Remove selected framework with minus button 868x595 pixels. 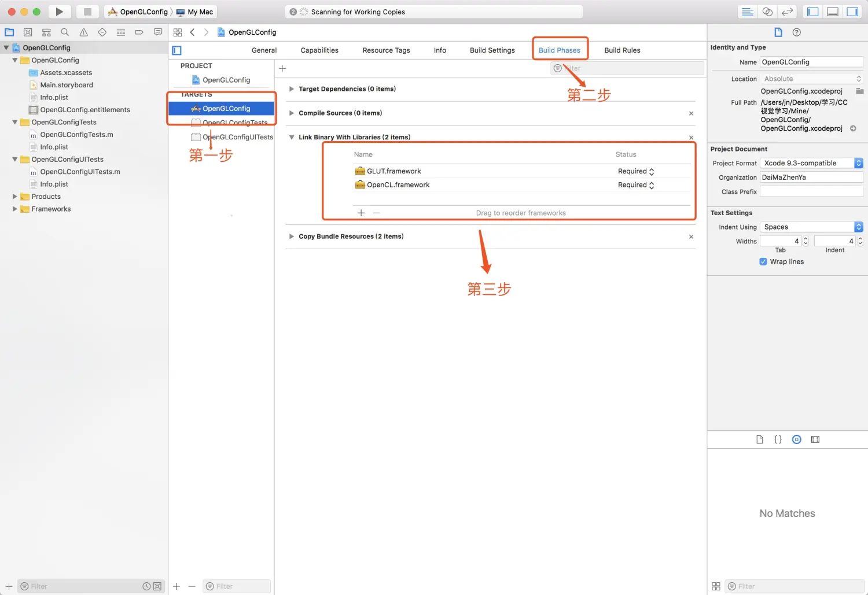(377, 213)
